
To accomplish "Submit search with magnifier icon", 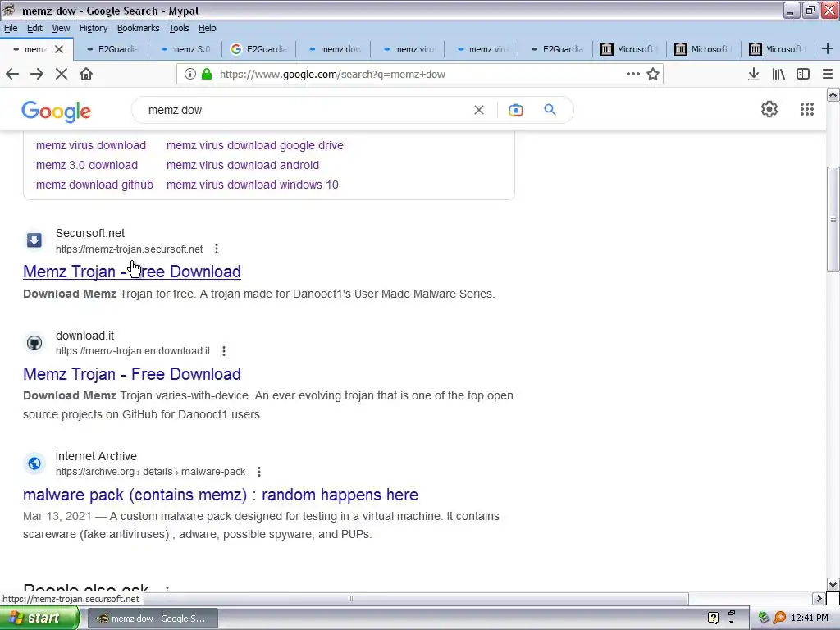I will pyautogui.click(x=550, y=110).
